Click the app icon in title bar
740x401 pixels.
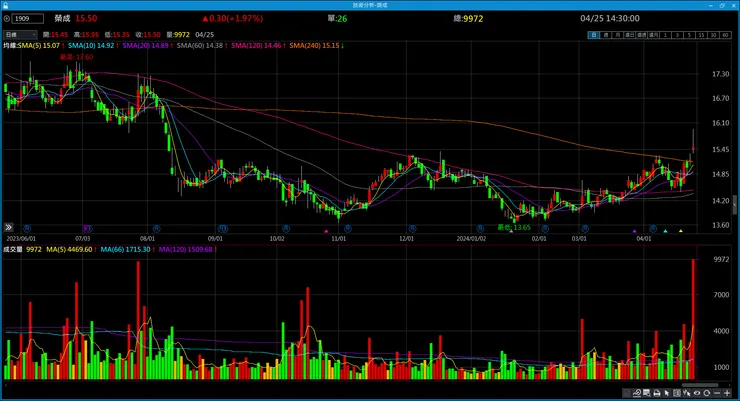5,5
